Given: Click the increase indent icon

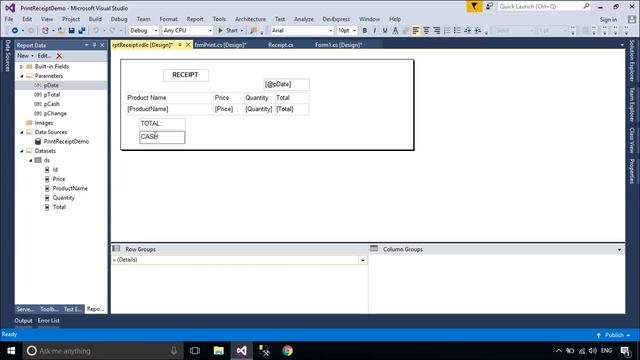Looking at the screenshot, I should pos(478,31).
